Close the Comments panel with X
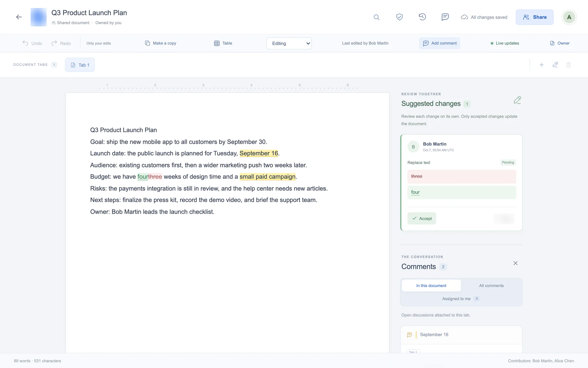Image resolution: width=588 pixels, height=368 pixels. (515, 263)
